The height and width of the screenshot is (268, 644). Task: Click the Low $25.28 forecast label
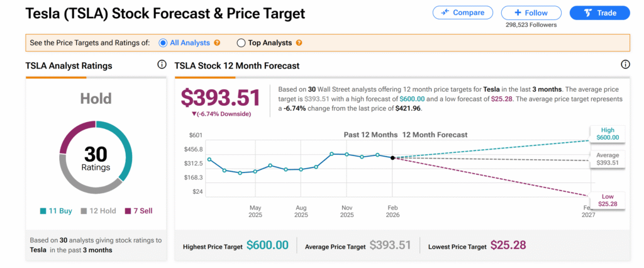point(607,200)
